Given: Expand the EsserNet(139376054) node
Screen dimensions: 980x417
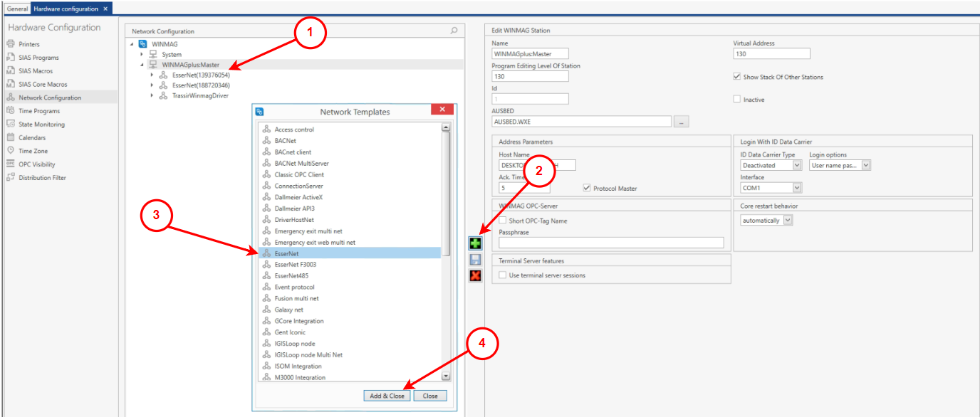Looking at the screenshot, I should click(152, 75).
